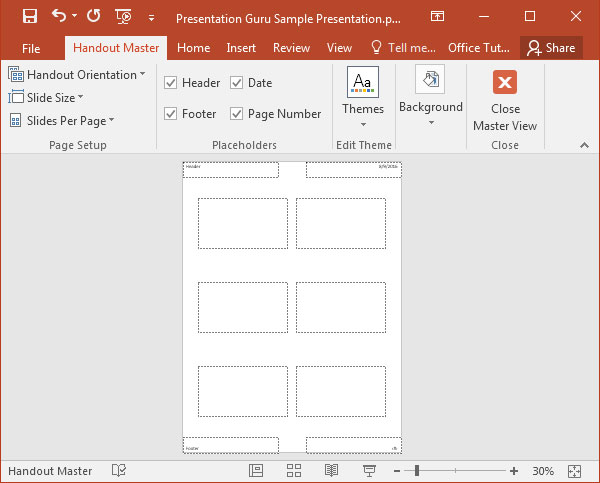Click the Repeat/Redo icon

coord(93,16)
